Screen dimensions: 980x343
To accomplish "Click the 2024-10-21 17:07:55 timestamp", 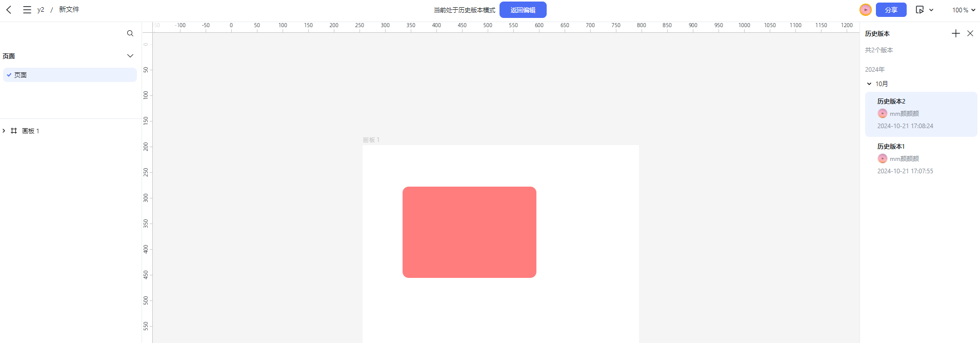I will click(905, 171).
